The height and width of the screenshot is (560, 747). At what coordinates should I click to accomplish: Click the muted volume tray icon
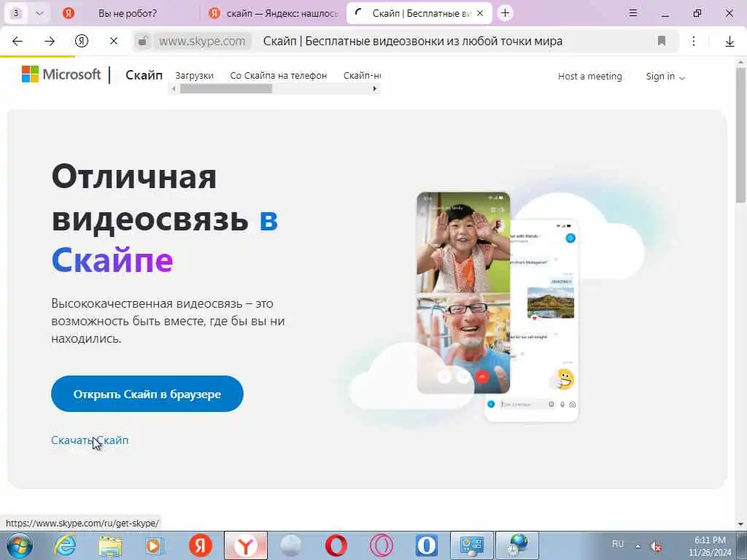(657, 547)
